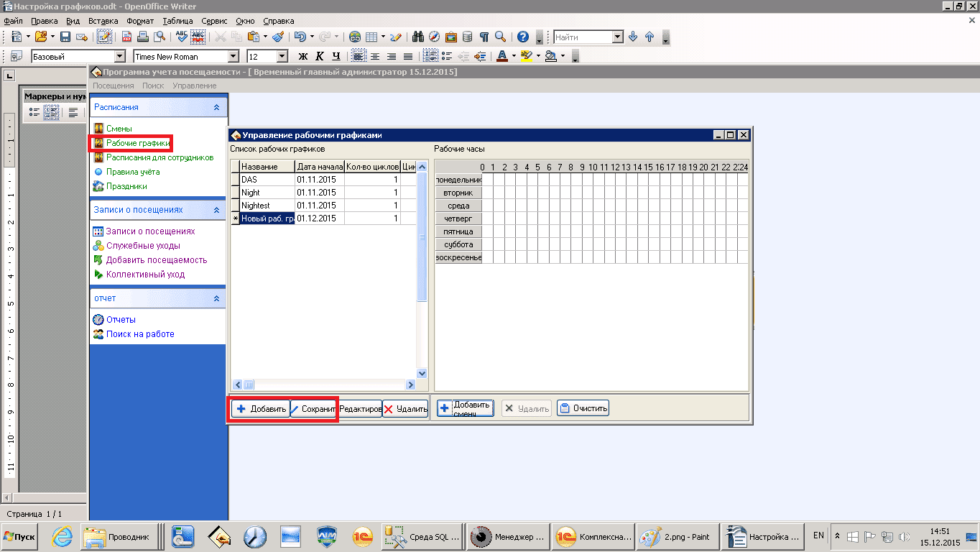Toggle italic formatting (К)

coord(319,56)
